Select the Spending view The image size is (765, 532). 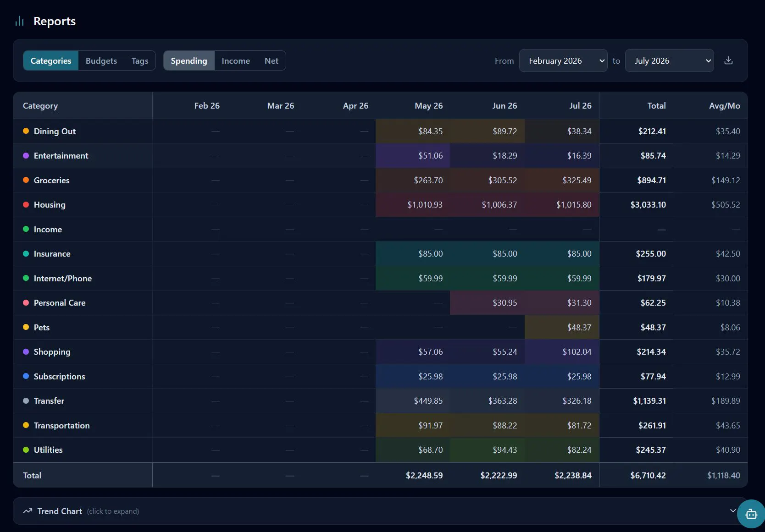click(x=189, y=60)
